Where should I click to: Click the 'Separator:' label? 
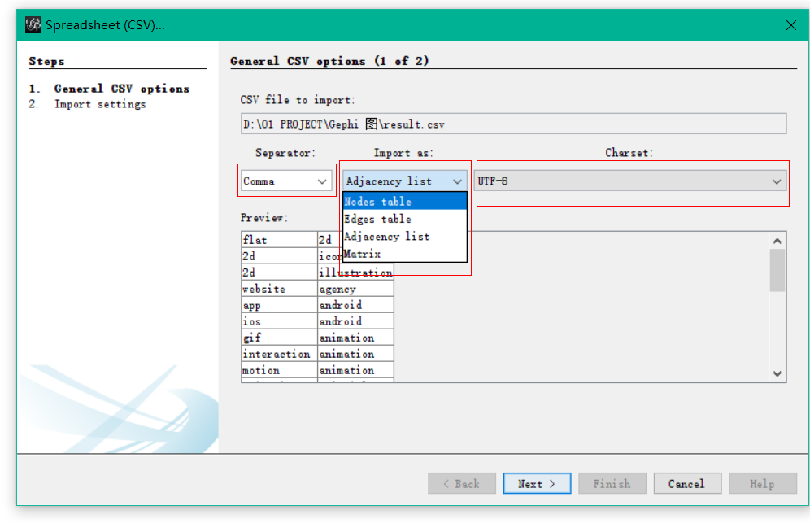coord(285,152)
